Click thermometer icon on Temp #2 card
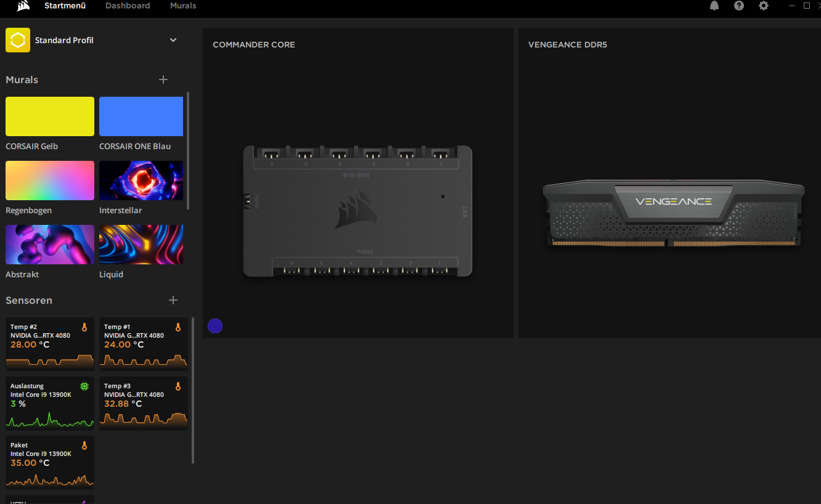The height and width of the screenshot is (504, 821). click(84, 327)
